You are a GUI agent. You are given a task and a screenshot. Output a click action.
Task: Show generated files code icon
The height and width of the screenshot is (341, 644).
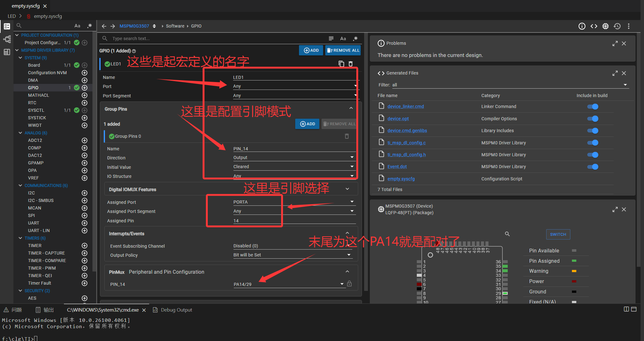point(594,26)
